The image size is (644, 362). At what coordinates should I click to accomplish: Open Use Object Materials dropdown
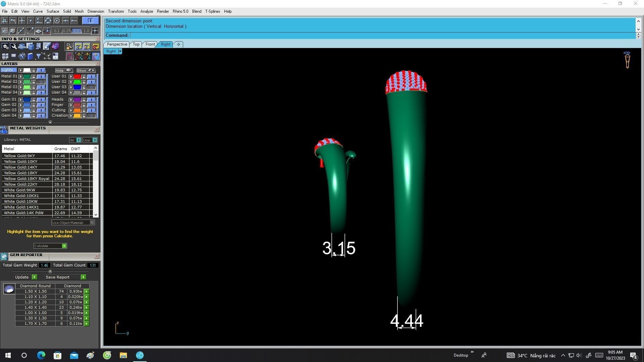click(x=92, y=223)
